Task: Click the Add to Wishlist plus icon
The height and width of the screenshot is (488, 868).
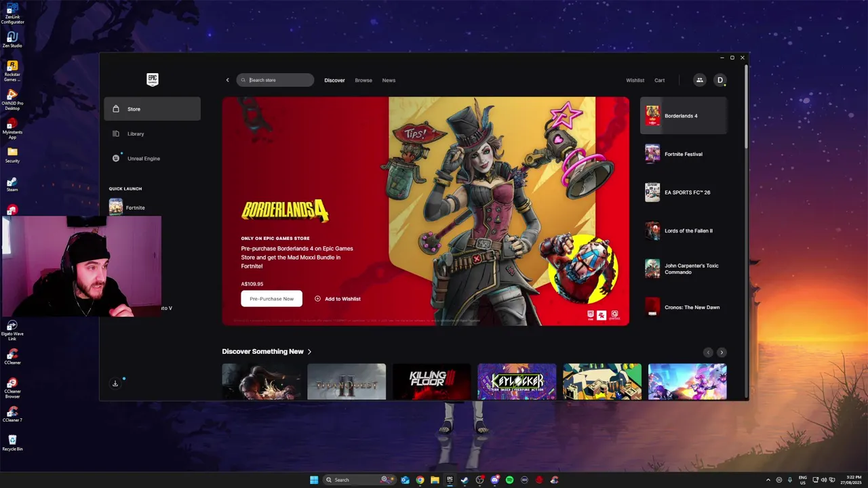Action: pyautogui.click(x=317, y=299)
